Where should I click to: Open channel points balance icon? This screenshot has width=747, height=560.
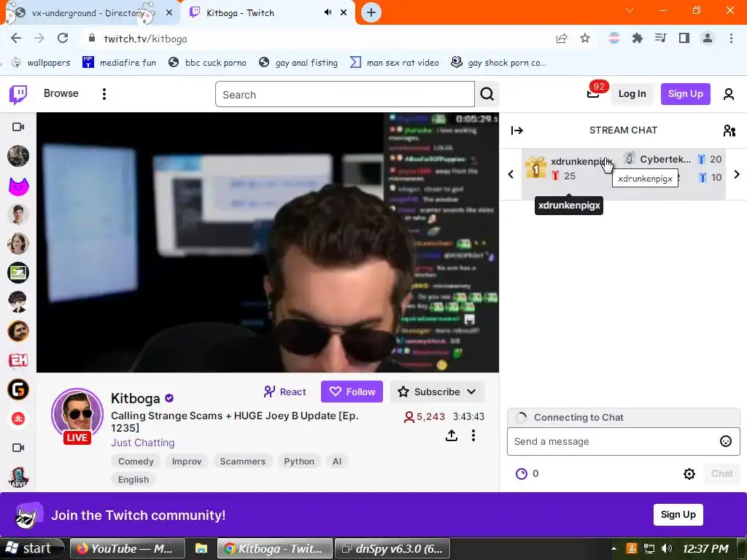coord(522,474)
